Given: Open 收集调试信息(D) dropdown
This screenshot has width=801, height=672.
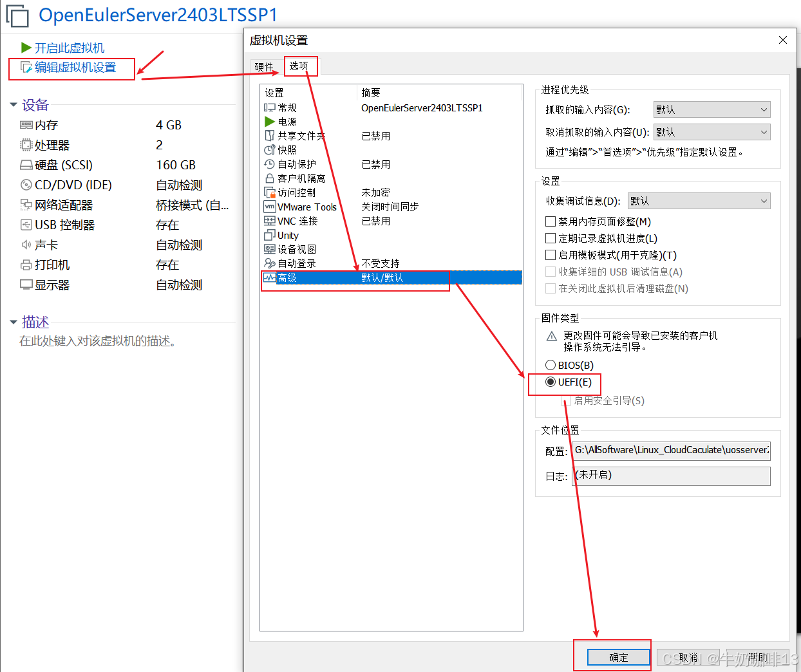Looking at the screenshot, I should 699,201.
